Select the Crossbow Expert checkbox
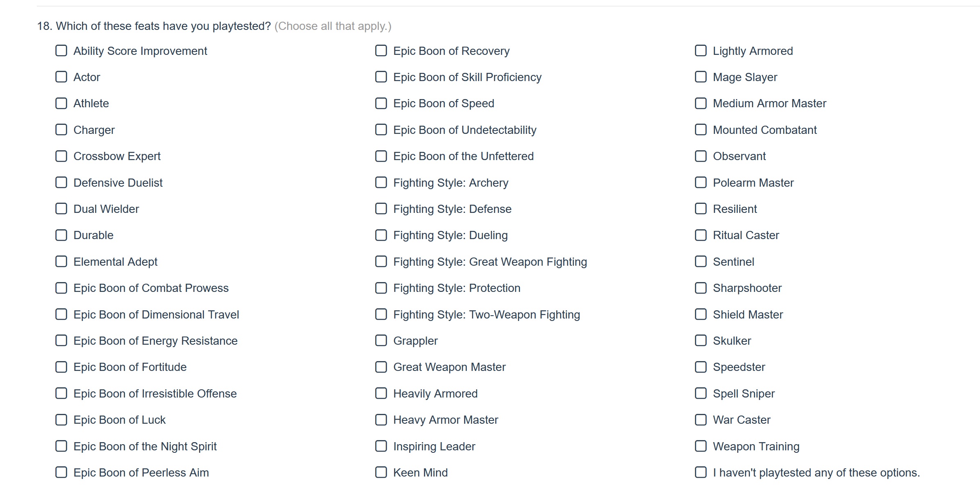Screen dimensions: 980x497 coord(61,156)
